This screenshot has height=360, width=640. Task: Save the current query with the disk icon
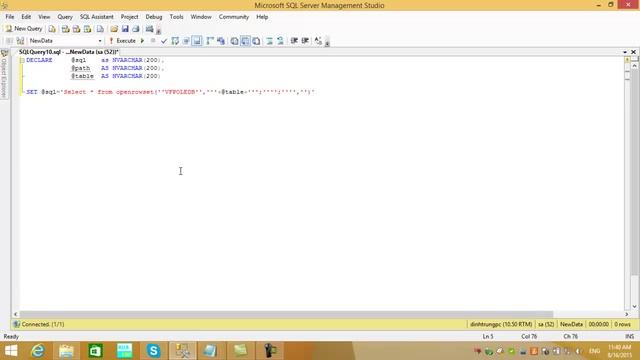[x=125, y=29]
